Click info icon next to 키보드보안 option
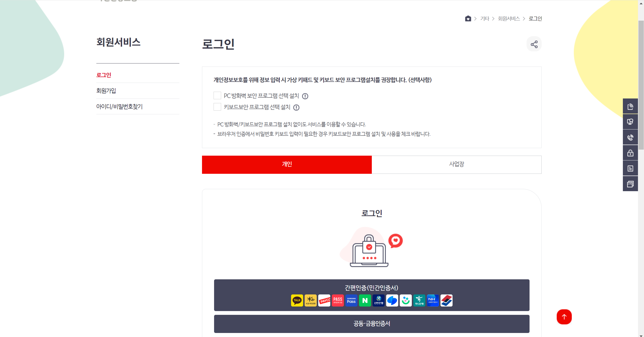The height and width of the screenshot is (337, 644). coord(296,108)
